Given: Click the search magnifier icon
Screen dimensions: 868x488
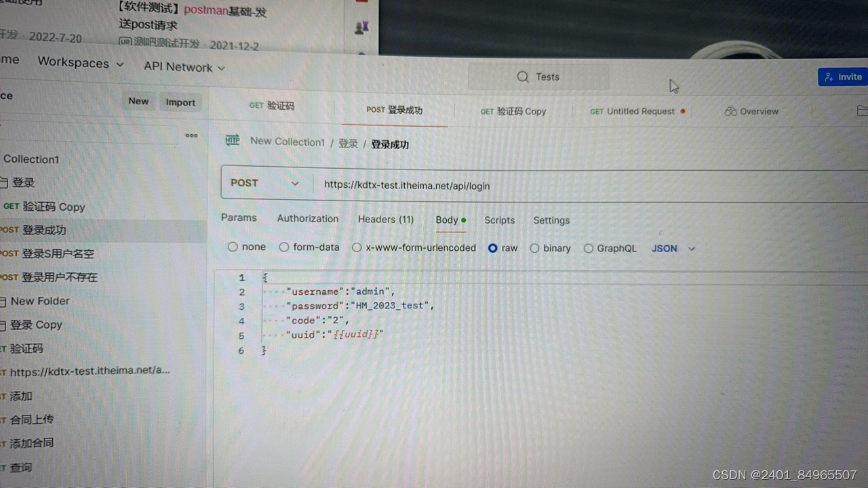Looking at the screenshot, I should [522, 77].
